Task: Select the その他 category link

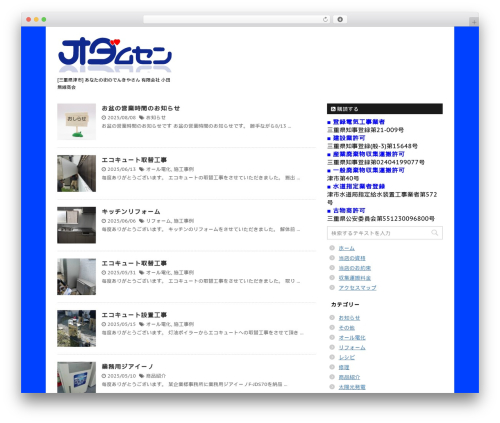Action: tap(347, 328)
